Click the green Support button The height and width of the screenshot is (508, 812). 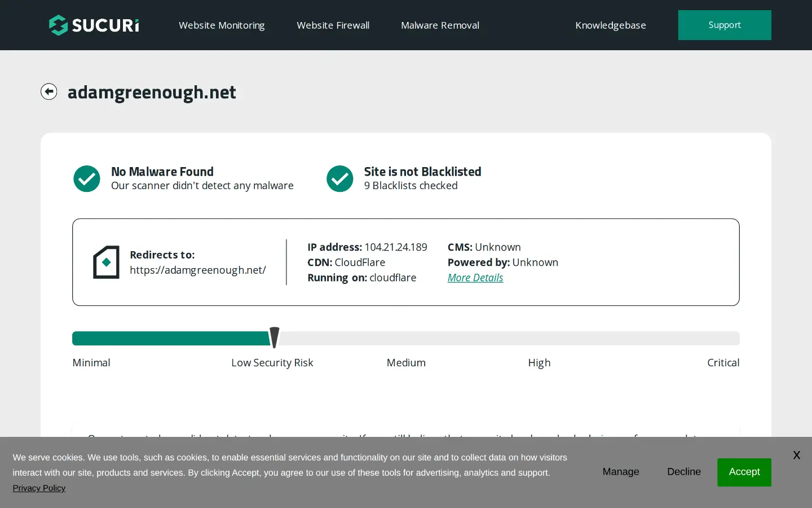tap(725, 25)
